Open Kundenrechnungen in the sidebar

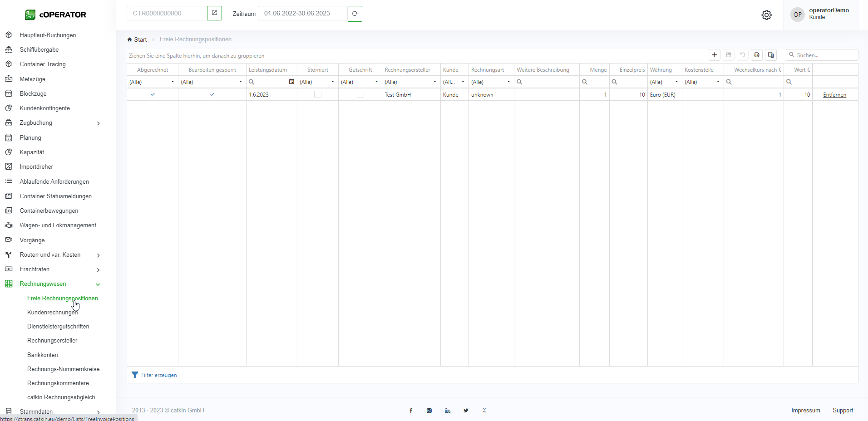tap(52, 313)
